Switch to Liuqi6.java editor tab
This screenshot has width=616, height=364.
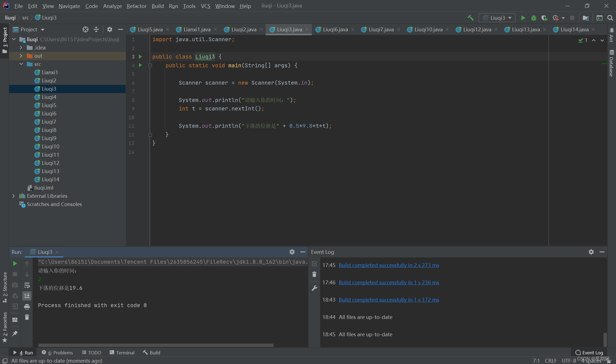point(335,29)
